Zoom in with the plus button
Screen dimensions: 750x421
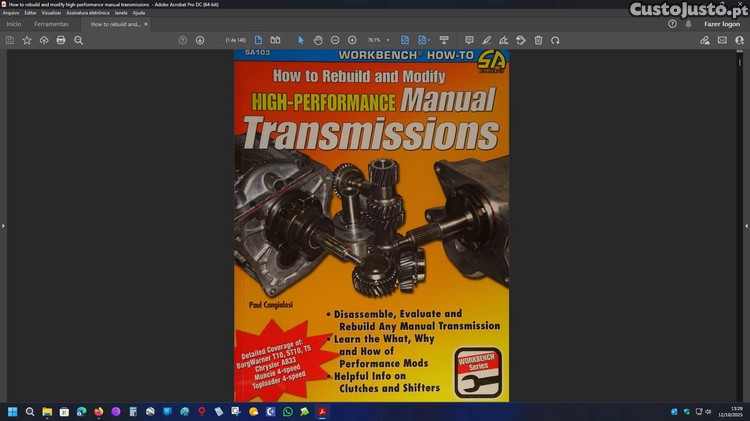tap(352, 40)
